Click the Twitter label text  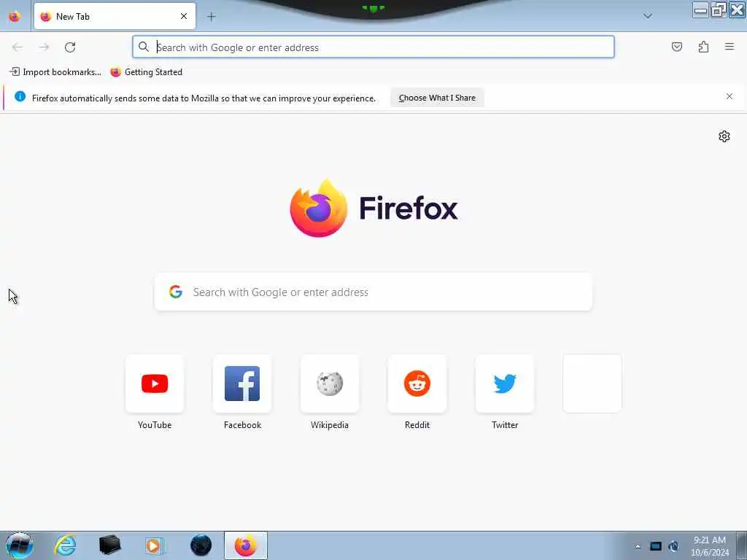pos(505,425)
